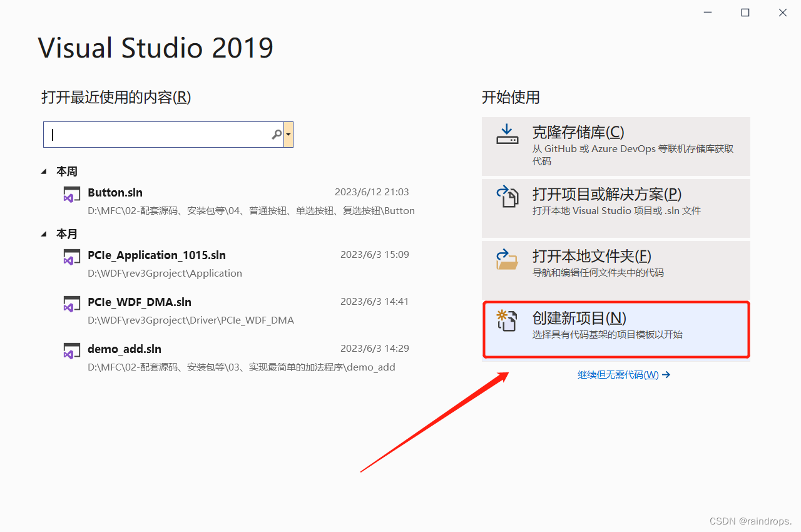Screen dimensions: 801x532
Task: Click the create new project icon
Action: coord(508,320)
